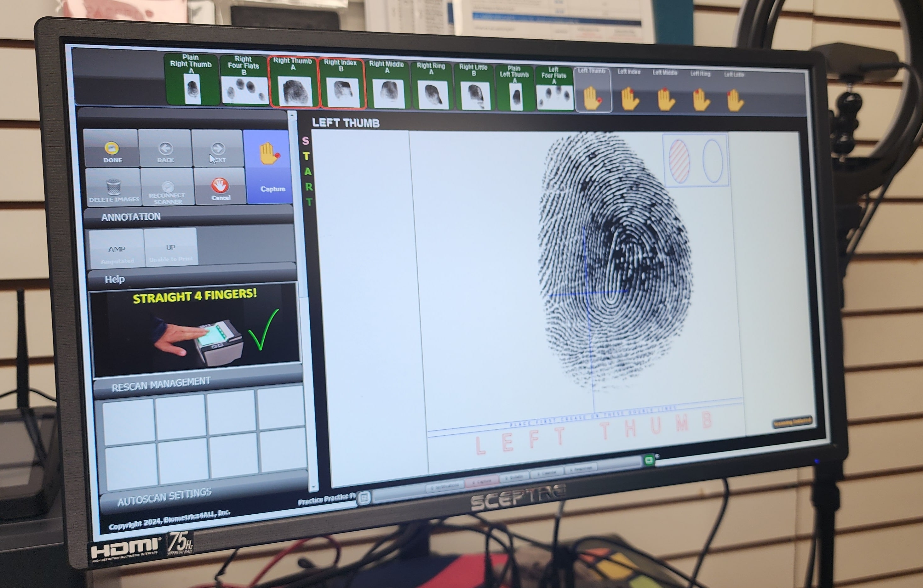923x588 pixels.
Task: Click the left panel scrollbar down arrow
Action: click(313, 487)
